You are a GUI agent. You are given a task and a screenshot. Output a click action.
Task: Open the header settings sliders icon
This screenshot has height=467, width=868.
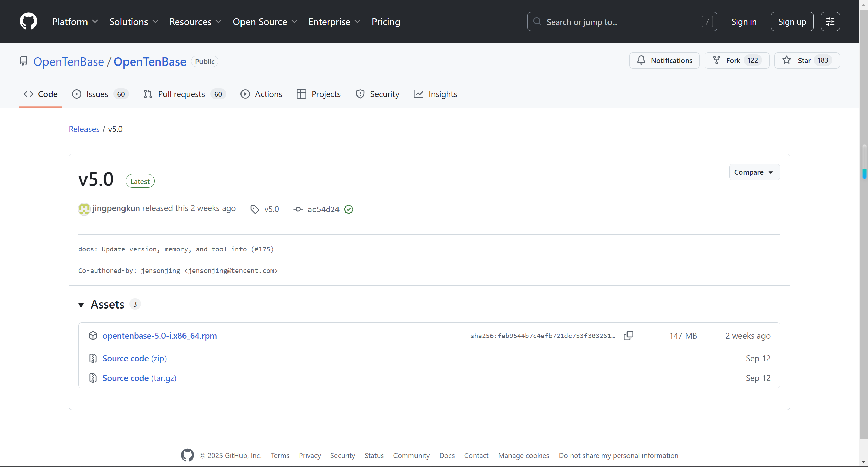(830, 21)
